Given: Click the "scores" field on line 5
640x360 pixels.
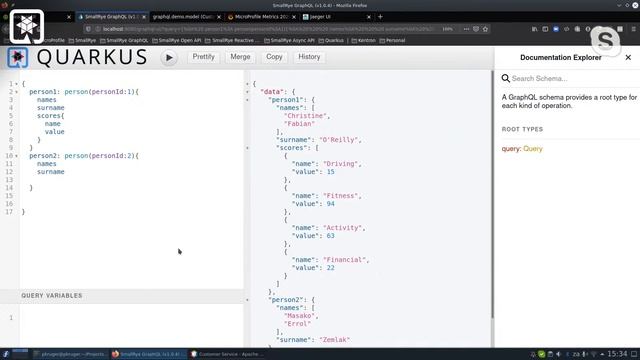Looking at the screenshot, I should tap(49, 116).
